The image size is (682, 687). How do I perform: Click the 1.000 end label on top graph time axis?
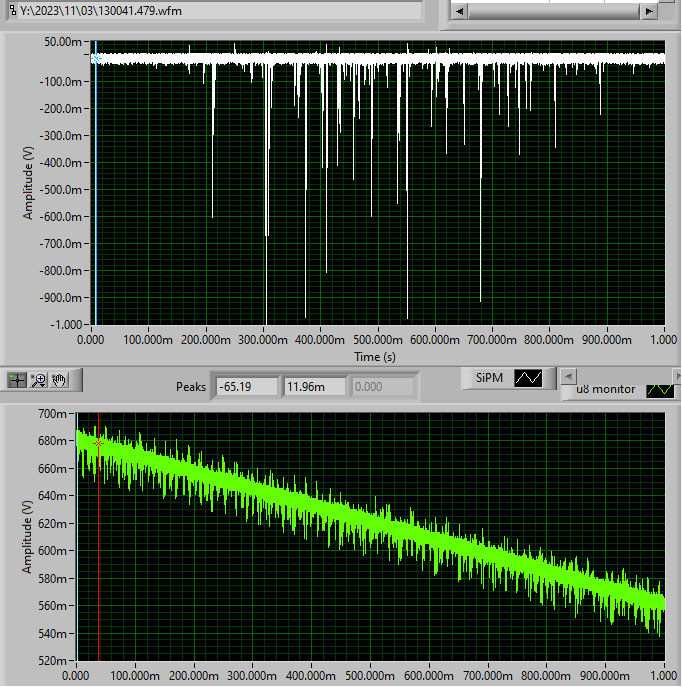pyautogui.click(x=664, y=340)
